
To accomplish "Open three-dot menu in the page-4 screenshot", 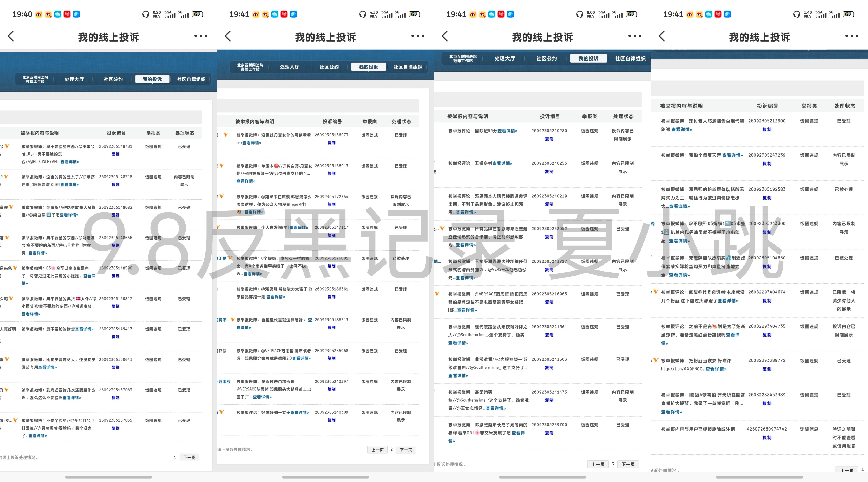I will click(852, 36).
